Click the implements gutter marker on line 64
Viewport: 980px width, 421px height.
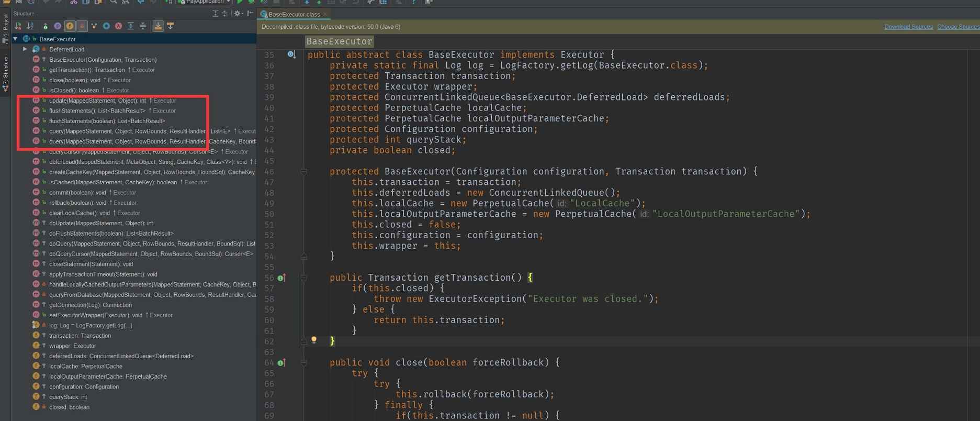click(281, 362)
